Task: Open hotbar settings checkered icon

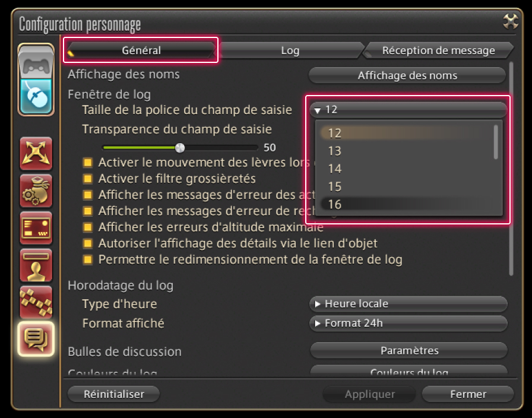Action: [36, 302]
